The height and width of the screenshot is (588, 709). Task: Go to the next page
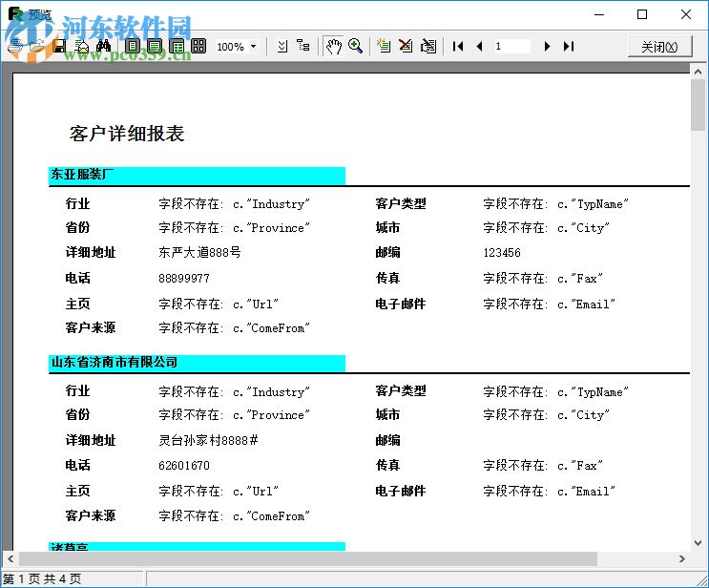coord(547,46)
